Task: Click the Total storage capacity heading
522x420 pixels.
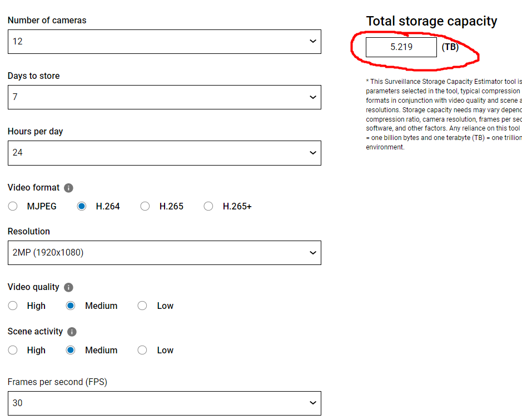Action: pos(431,21)
